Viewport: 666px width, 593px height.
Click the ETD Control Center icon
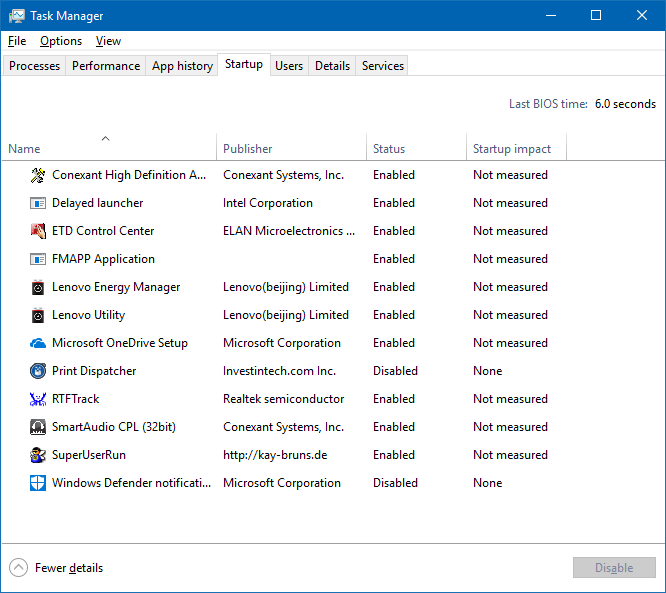coord(38,231)
